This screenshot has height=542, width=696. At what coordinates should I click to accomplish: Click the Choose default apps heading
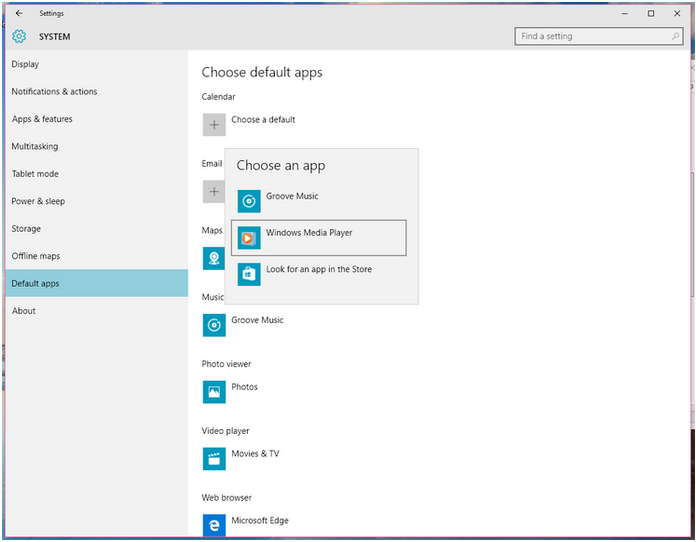(262, 72)
